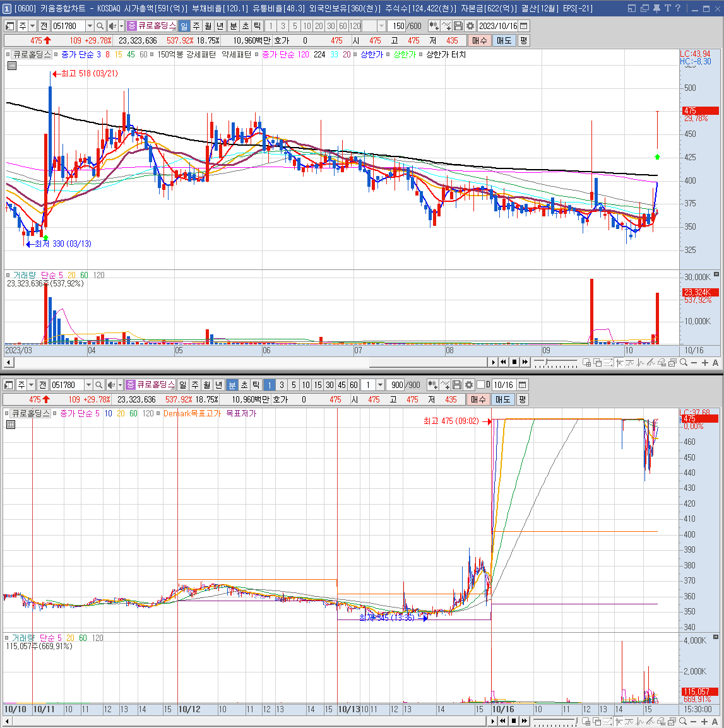Switch lower chart to 초 (second) period
The height and width of the screenshot is (728, 724).
coord(244,385)
